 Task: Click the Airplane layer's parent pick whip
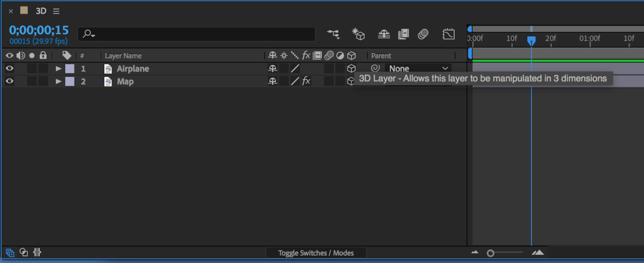[375, 68]
